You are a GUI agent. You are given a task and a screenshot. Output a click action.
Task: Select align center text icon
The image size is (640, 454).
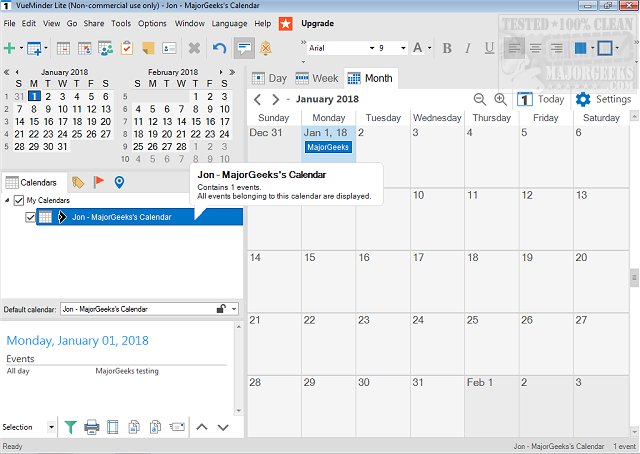pyautogui.click(x=536, y=48)
